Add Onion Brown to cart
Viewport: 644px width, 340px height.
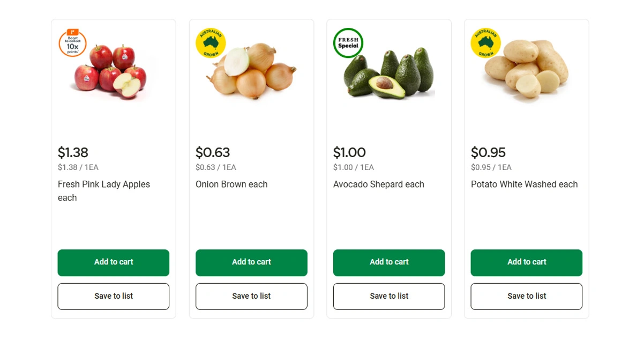point(251,263)
